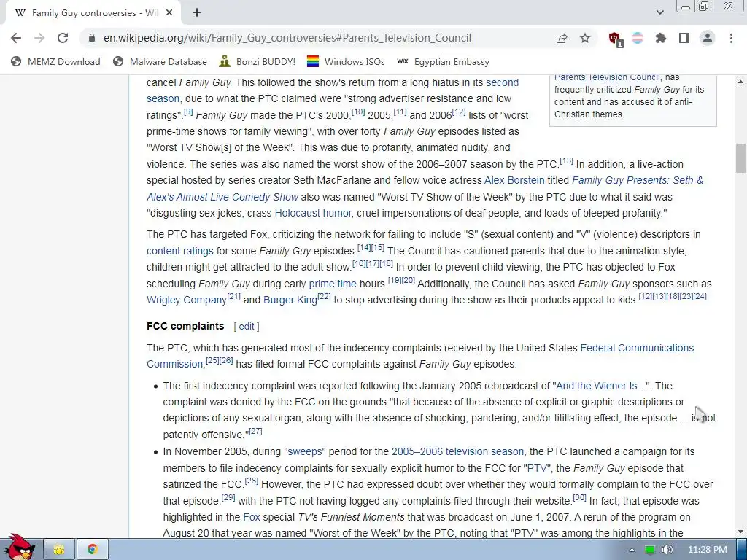The image size is (747, 560).
Task: Open the 'And the Wiener Is...' link
Action: [600, 386]
